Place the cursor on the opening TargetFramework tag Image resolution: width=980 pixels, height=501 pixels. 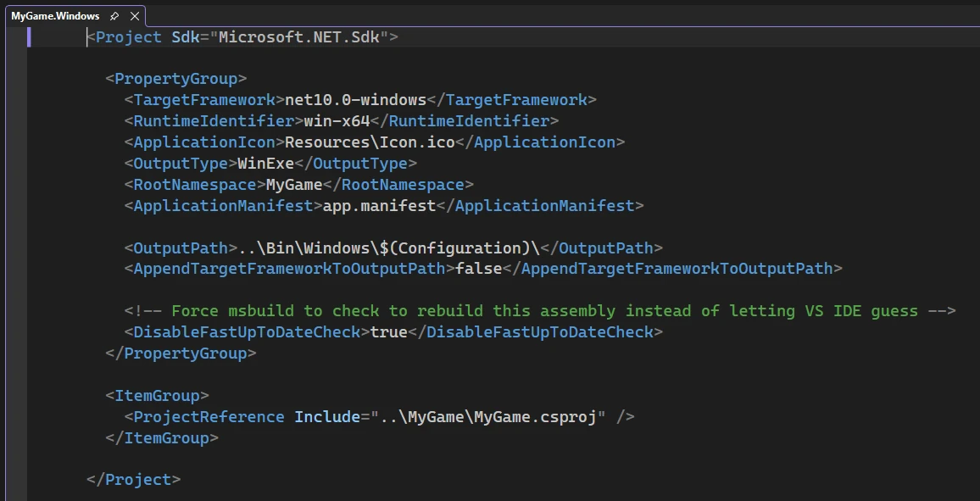click(x=204, y=100)
